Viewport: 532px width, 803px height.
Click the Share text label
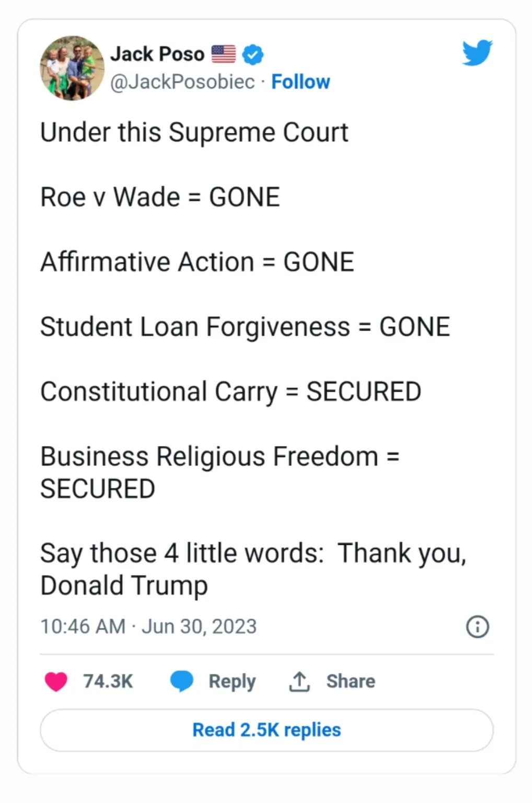pyautogui.click(x=351, y=681)
